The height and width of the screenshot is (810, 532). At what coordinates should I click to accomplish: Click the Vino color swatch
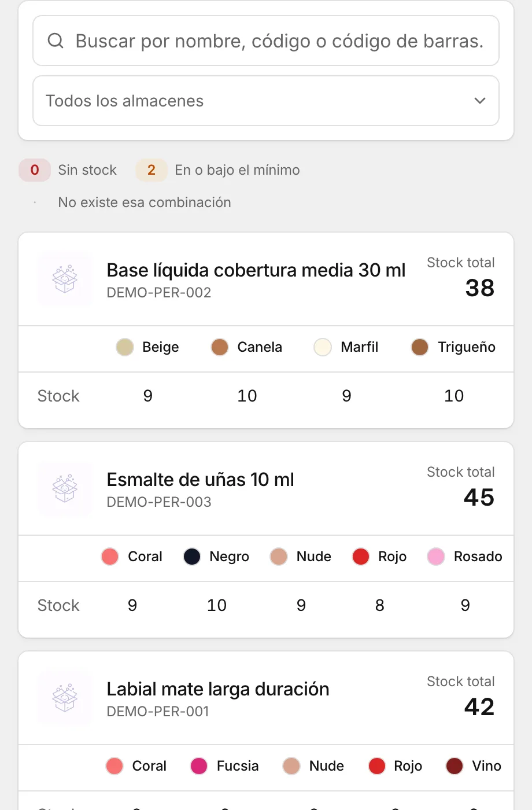tap(455, 766)
